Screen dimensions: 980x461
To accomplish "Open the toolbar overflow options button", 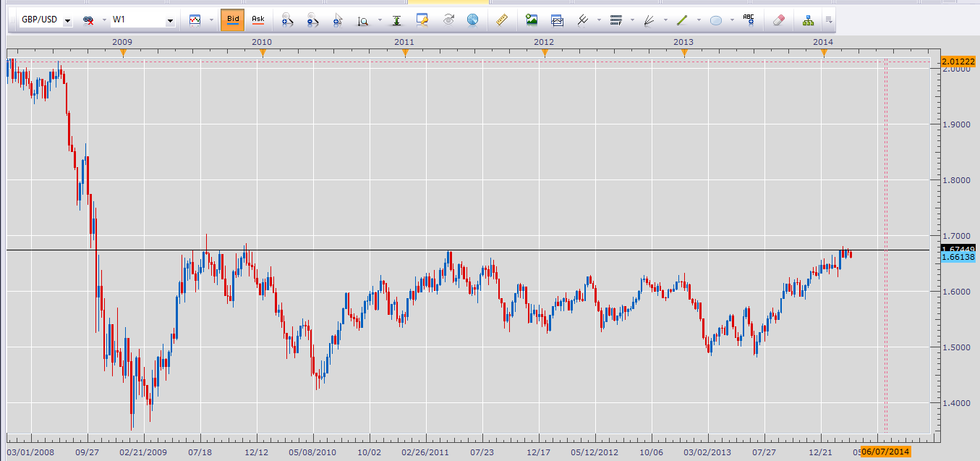I will click(828, 20).
